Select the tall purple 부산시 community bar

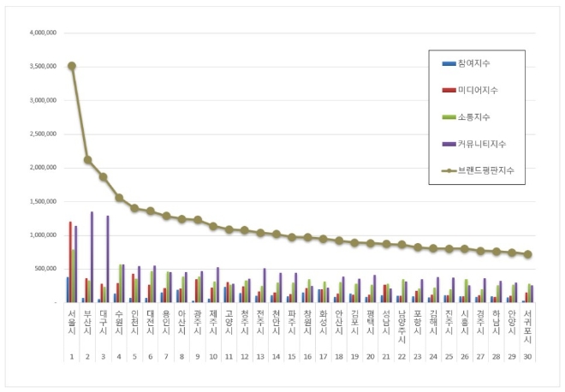click(92, 257)
